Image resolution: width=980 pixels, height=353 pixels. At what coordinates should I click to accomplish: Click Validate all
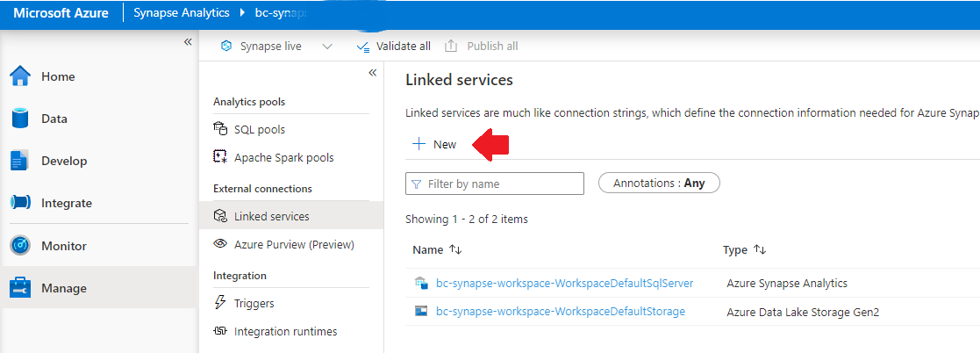(393, 47)
